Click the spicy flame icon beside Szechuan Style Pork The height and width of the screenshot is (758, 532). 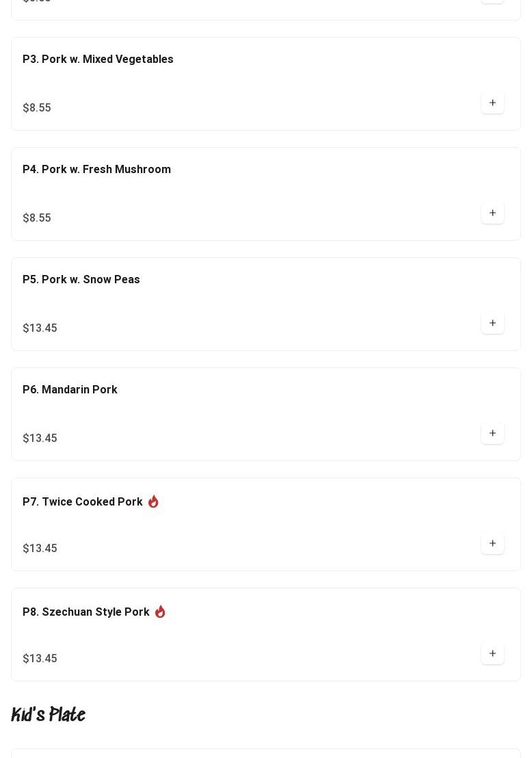[x=160, y=612]
